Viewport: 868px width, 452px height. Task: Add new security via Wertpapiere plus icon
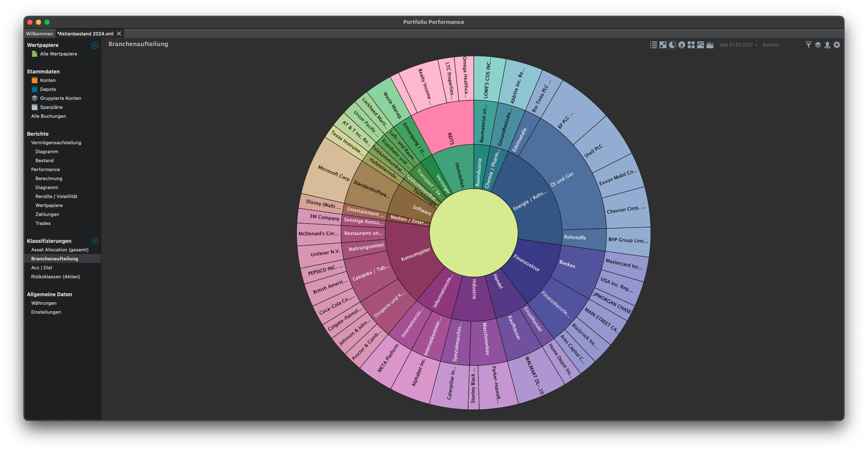pos(95,45)
